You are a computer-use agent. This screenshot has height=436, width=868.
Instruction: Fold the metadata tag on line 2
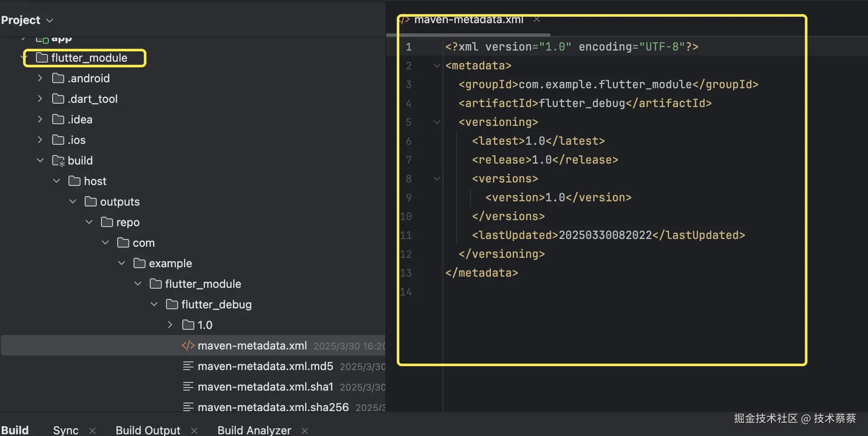pyautogui.click(x=437, y=66)
